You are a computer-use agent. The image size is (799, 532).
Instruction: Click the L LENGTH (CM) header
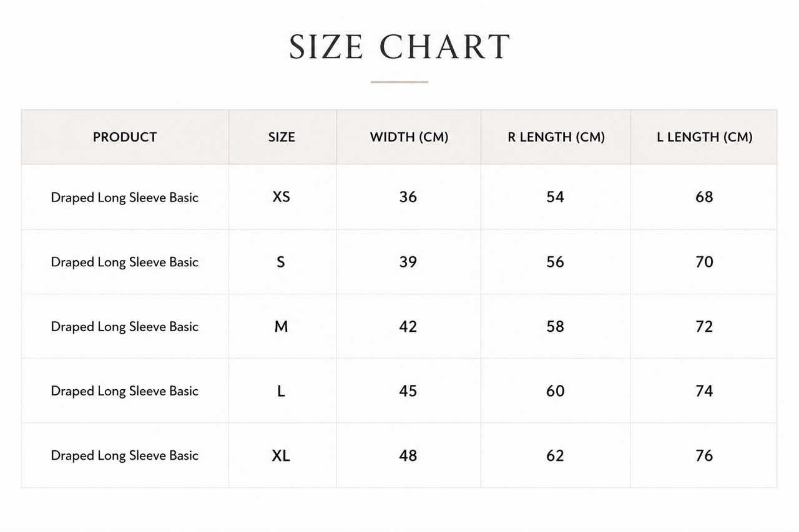tap(704, 137)
